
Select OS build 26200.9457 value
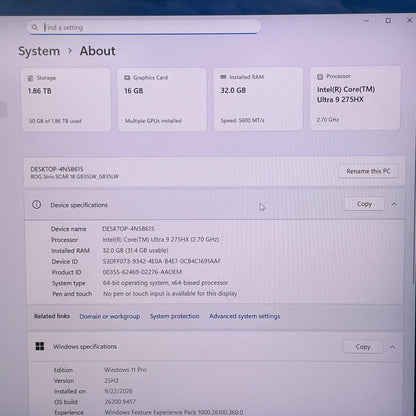(120, 402)
